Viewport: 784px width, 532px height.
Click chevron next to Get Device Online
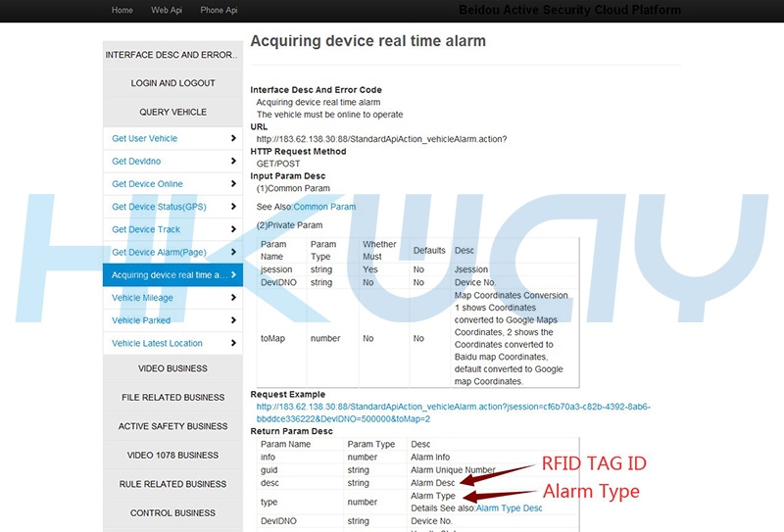tap(233, 183)
